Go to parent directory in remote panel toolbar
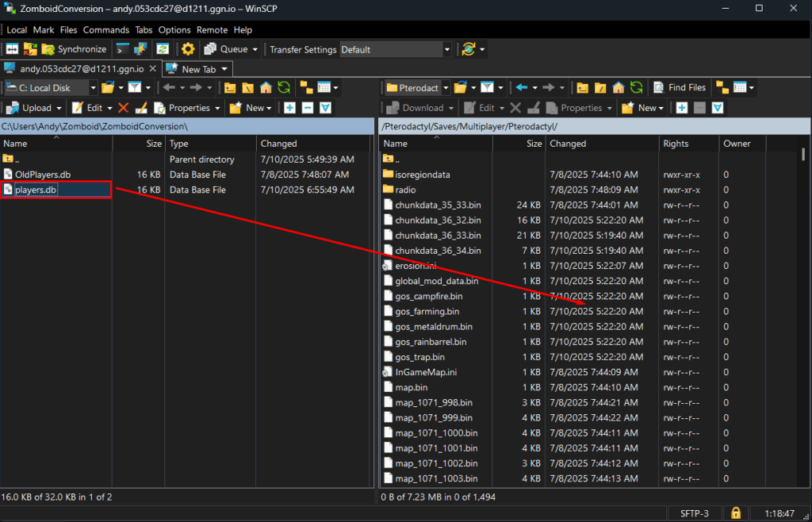This screenshot has height=522, width=812. [583, 88]
